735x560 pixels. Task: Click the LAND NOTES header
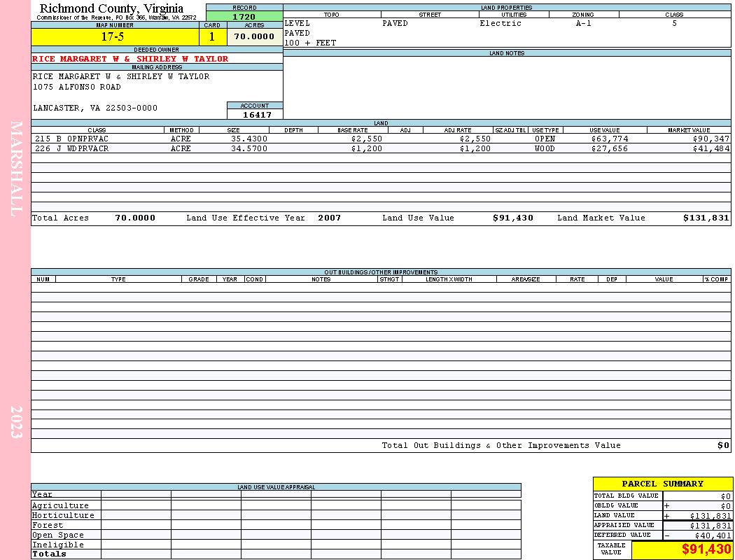(x=507, y=53)
